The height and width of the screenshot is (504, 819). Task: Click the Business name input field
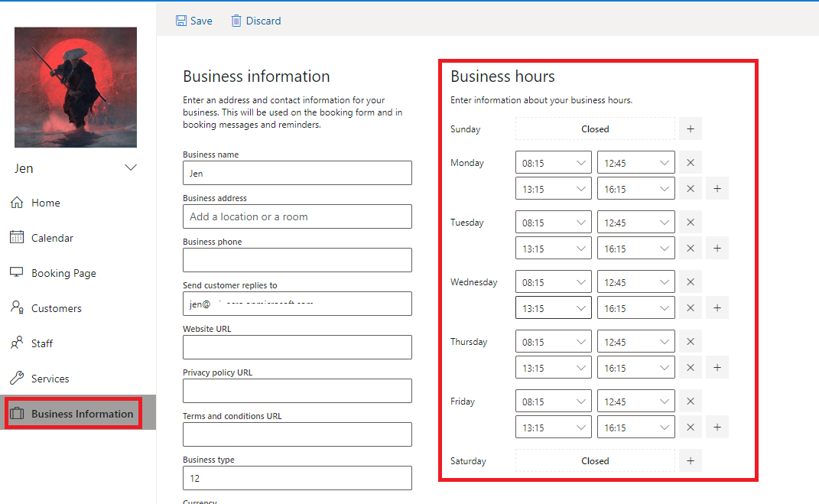coord(297,173)
